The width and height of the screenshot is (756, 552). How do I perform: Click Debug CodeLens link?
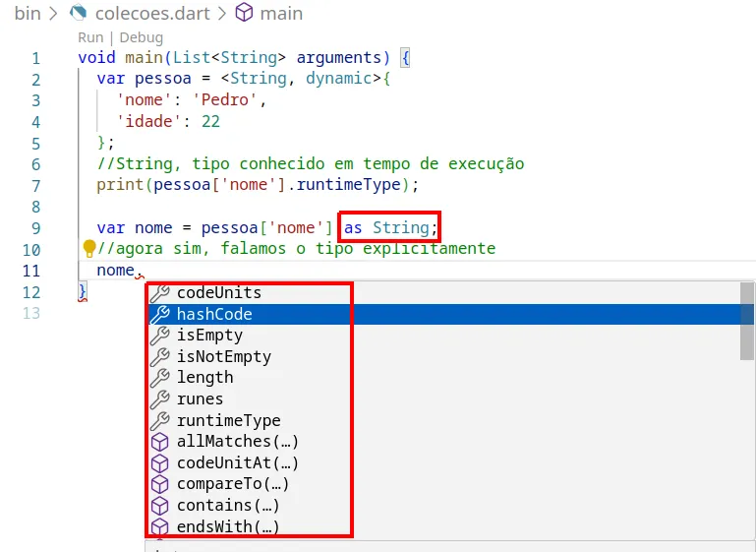pyautogui.click(x=142, y=37)
